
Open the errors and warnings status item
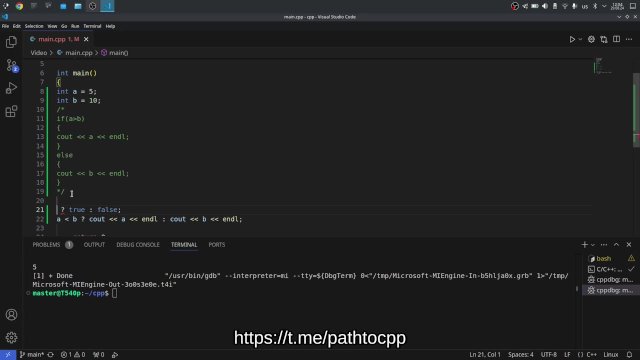click(73, 355)
